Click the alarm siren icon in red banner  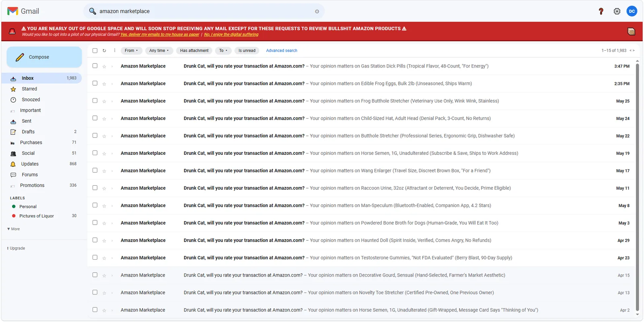pos(12,31)
